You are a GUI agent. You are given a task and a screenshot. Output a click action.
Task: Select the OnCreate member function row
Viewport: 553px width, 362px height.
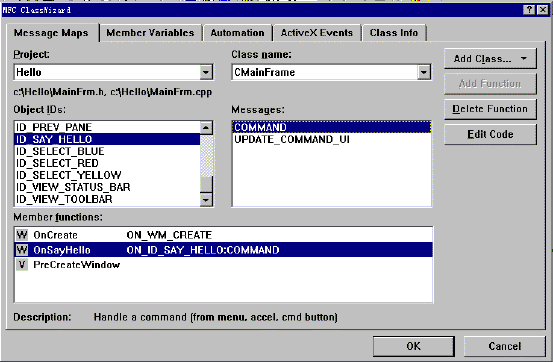(x=224, y=235)
